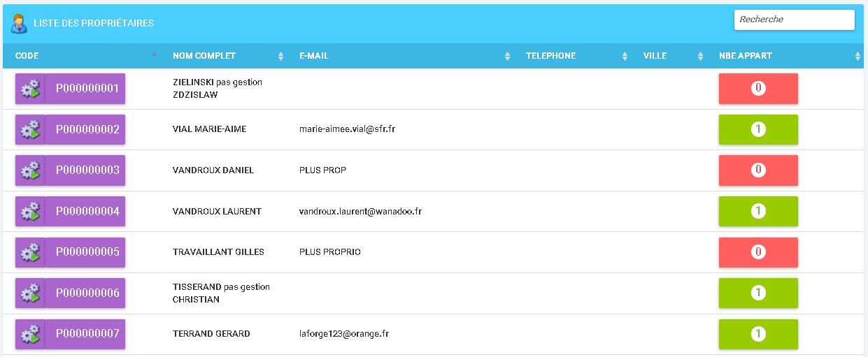The image size is (868, 357).
Task: Open gear actions for P000000005
Action: pos(30,252)
